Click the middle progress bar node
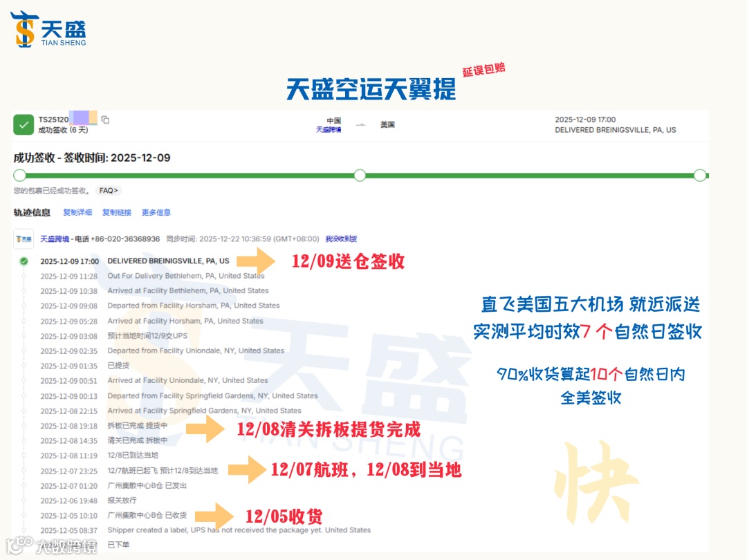Screen dimensions: 747x560 point(360,175)
